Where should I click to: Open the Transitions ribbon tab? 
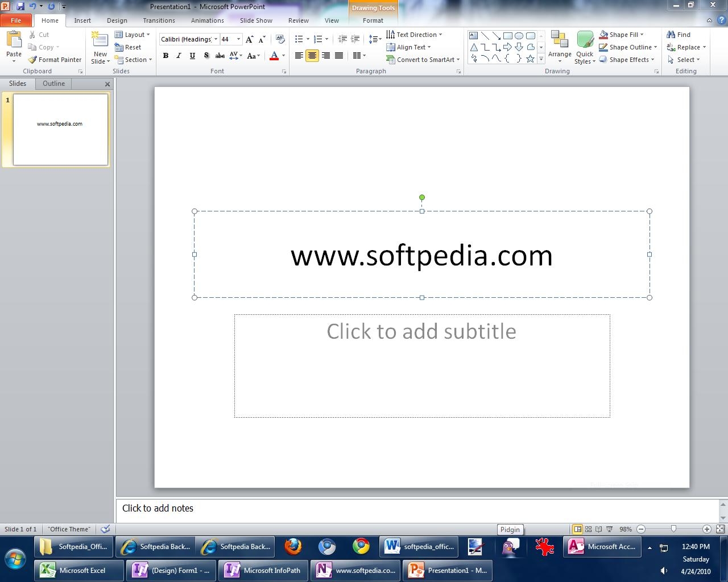[159, 20]
